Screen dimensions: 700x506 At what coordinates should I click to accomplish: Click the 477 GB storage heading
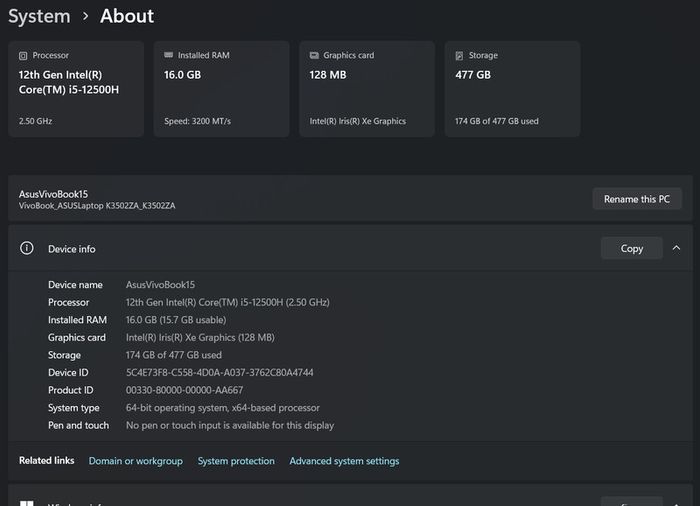pyautogui.click(x=473, y=75)
